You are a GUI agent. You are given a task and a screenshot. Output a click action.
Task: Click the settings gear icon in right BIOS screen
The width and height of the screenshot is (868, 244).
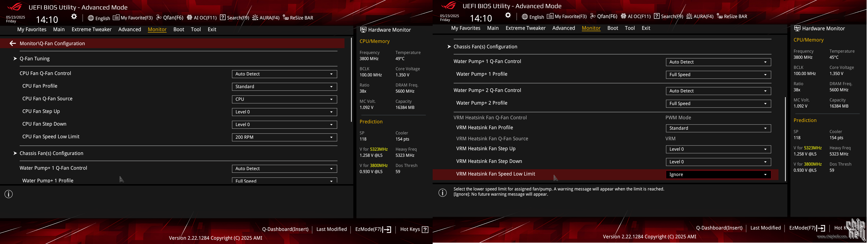[508, 16]
